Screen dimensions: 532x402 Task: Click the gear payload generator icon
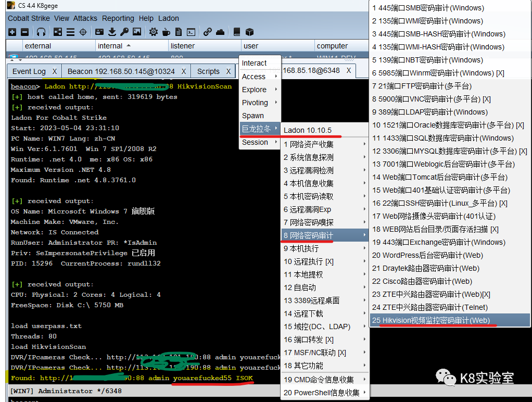pos(154,32)
